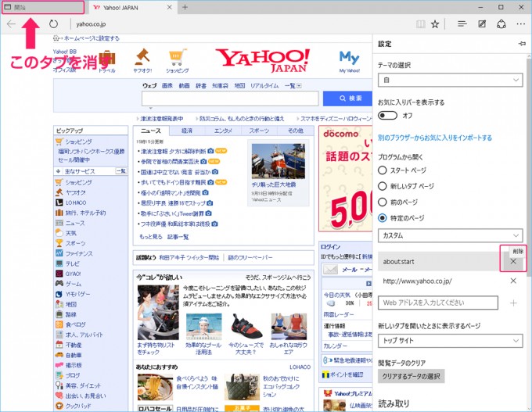Close the Yahoo! JAPAN tab
Viewport: 532px width, 412px height.
[x=169, y=7]
